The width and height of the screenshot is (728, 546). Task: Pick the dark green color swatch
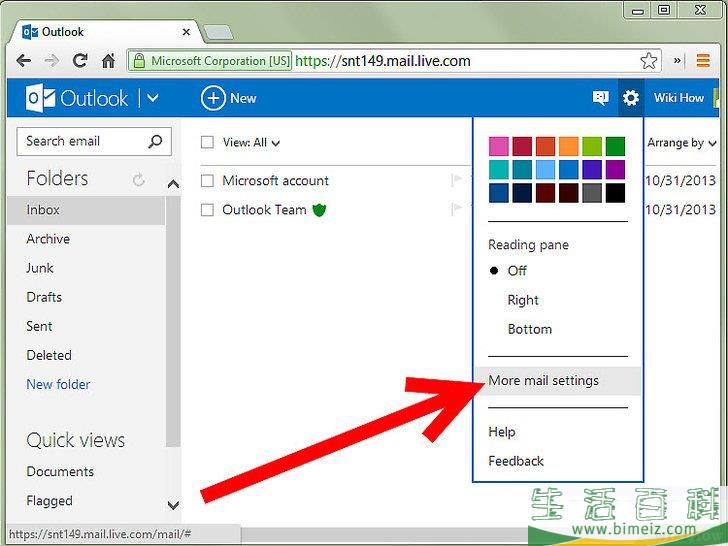click(x=616, y=146)
